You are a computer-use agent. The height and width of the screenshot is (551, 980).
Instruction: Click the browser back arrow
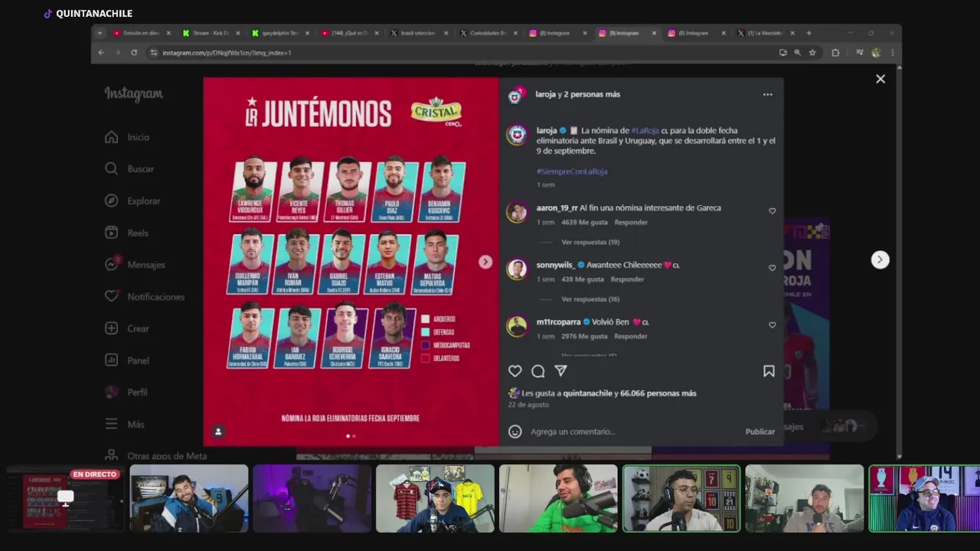click(x=101, y=53)
